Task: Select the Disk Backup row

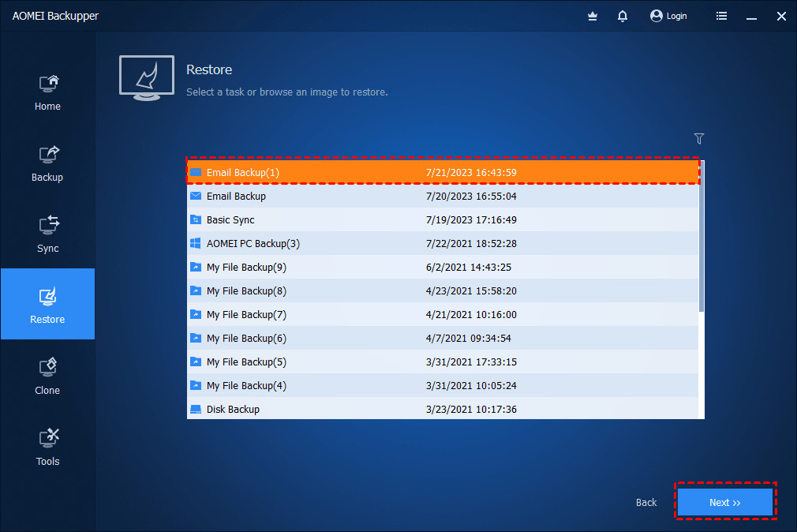Action: (443, 408)
